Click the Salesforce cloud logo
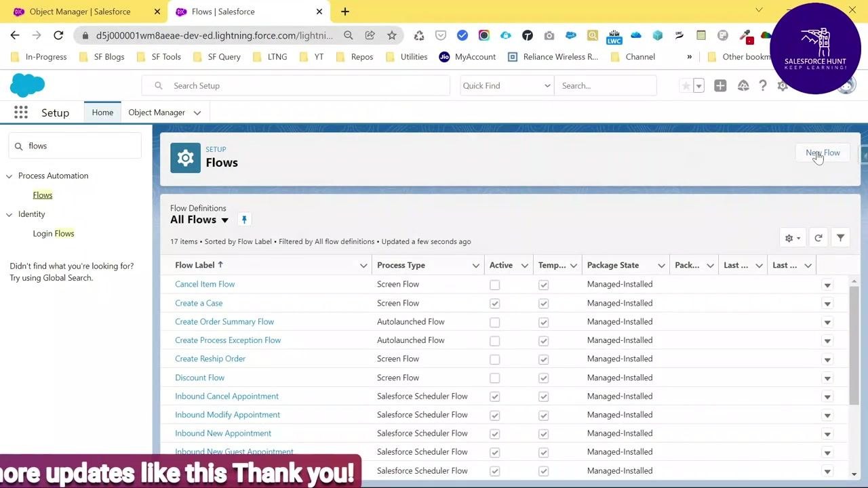The image size is (868, 488). click(x=27, y=85)
